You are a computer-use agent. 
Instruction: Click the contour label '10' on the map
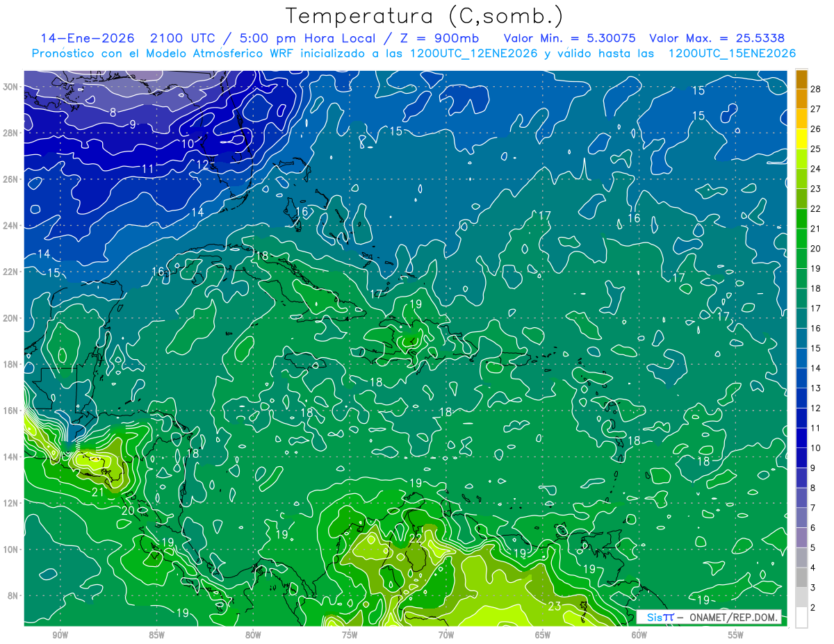click(188, 144)
